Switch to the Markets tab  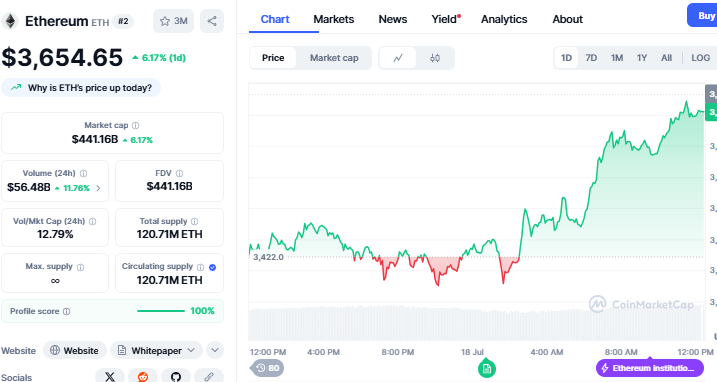coord(333,19)
